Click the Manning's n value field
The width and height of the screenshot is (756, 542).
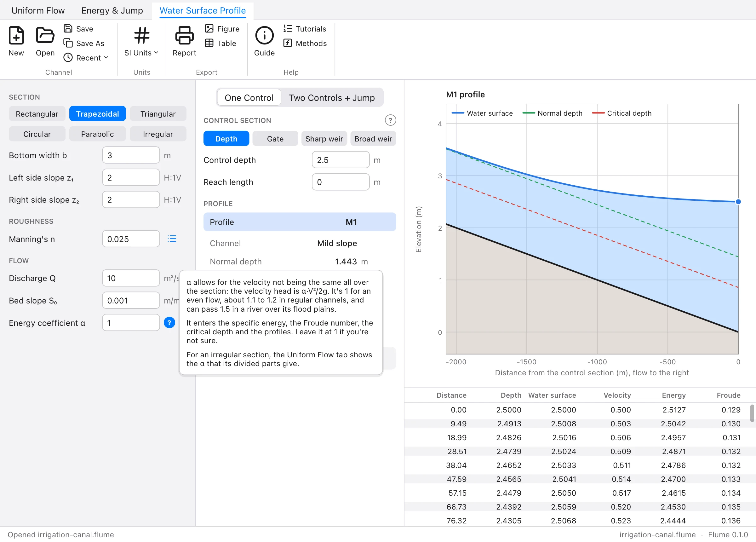[131, 239]
